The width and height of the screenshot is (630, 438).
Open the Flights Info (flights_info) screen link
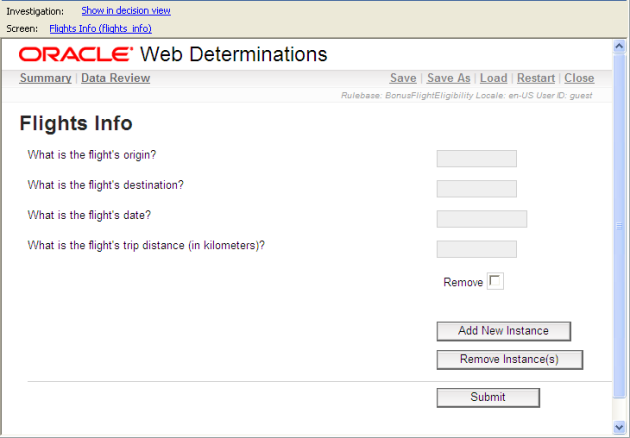100,29
